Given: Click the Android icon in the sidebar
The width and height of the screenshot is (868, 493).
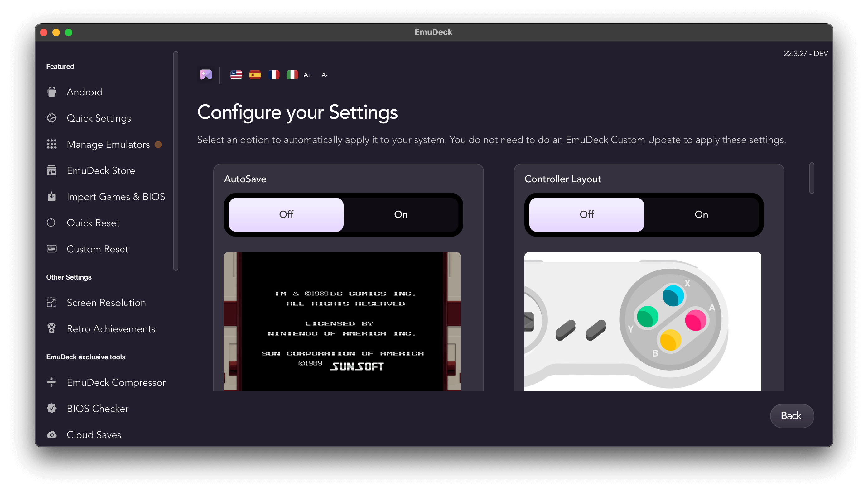Looking at the screenshot, I should [x=51, y=92].
